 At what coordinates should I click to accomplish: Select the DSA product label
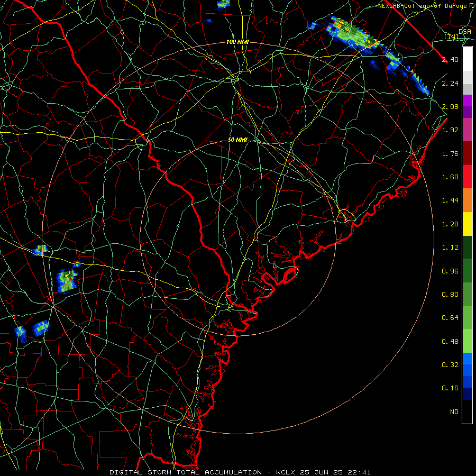click(x=464, y=32)
